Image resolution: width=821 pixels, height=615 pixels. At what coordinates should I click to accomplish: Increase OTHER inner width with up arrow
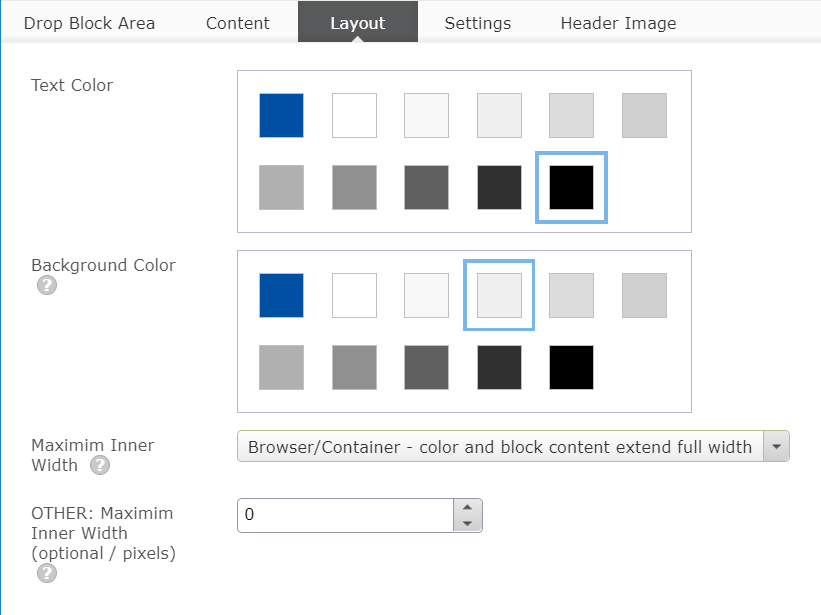467,508
